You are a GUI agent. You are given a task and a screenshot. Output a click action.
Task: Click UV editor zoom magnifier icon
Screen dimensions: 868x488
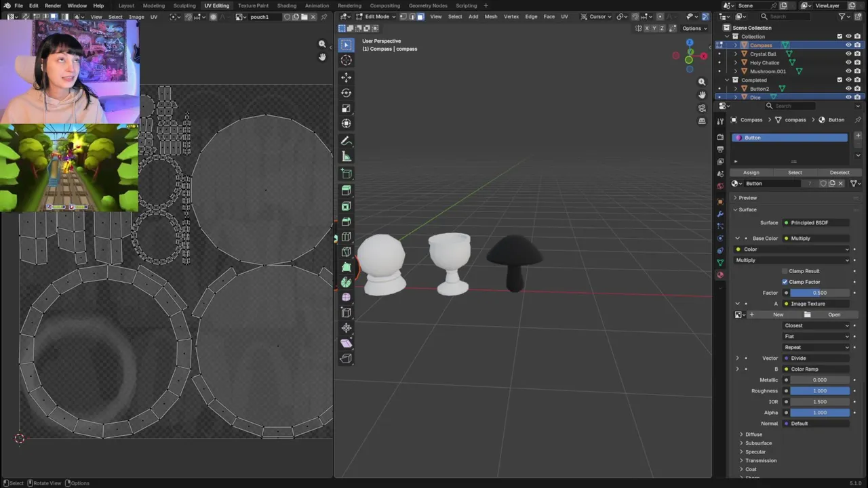click(322, 44)
